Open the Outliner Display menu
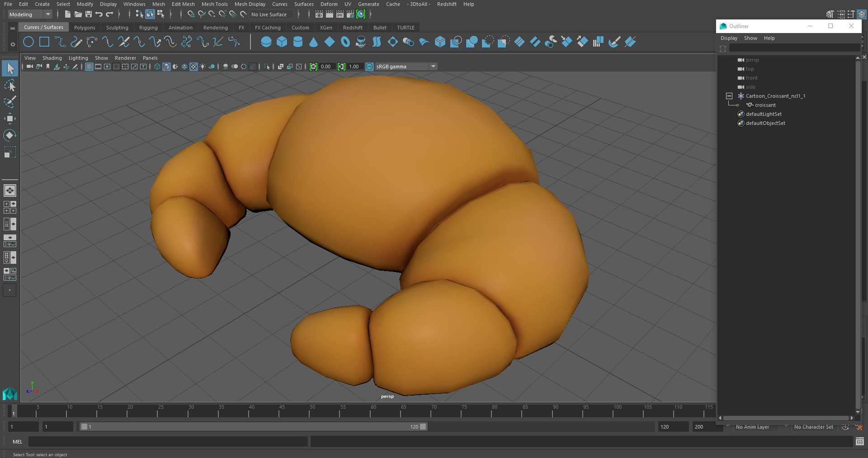868x458 pixels. coord(729,38)
